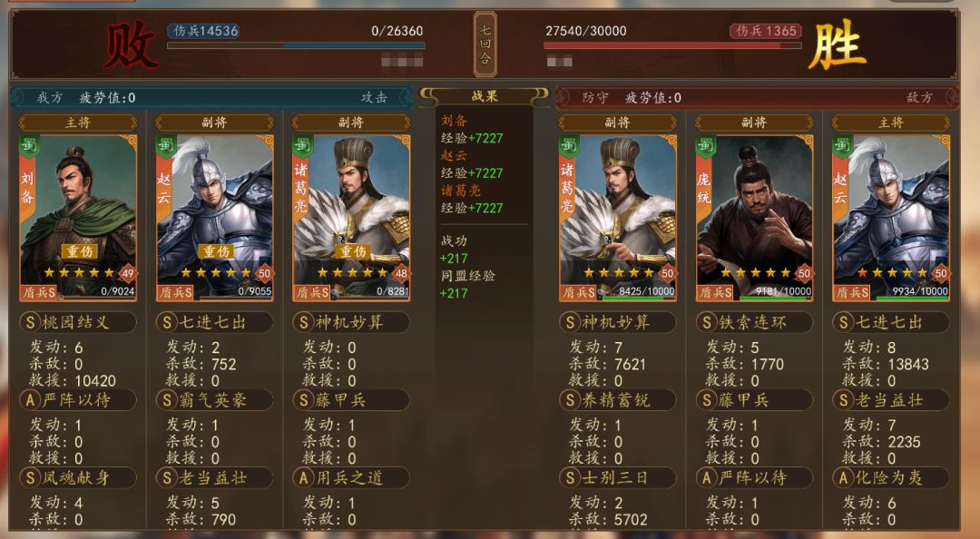Click the gold 胜 victory emblem
The image size is (980, 539).
click(837, 45)
